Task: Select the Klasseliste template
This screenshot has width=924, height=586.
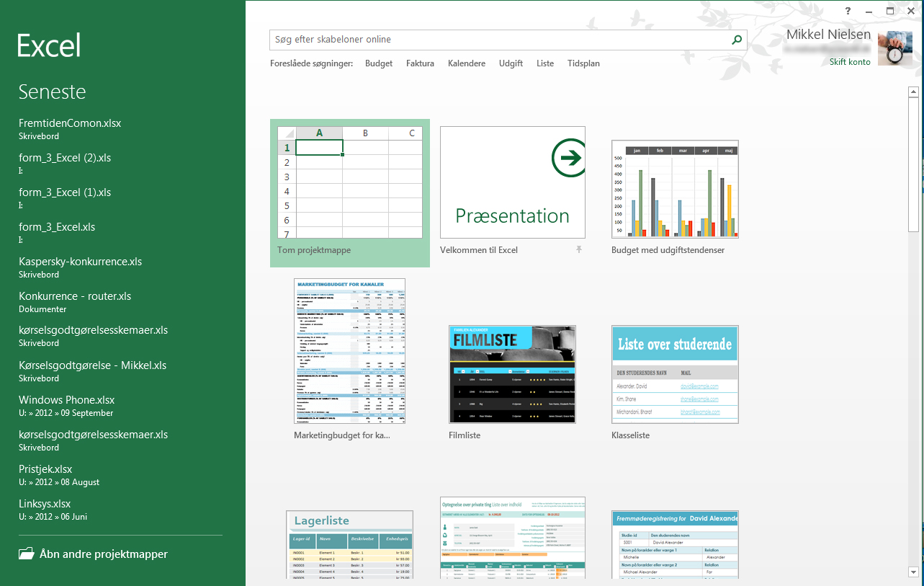Action: pos(675,374)
